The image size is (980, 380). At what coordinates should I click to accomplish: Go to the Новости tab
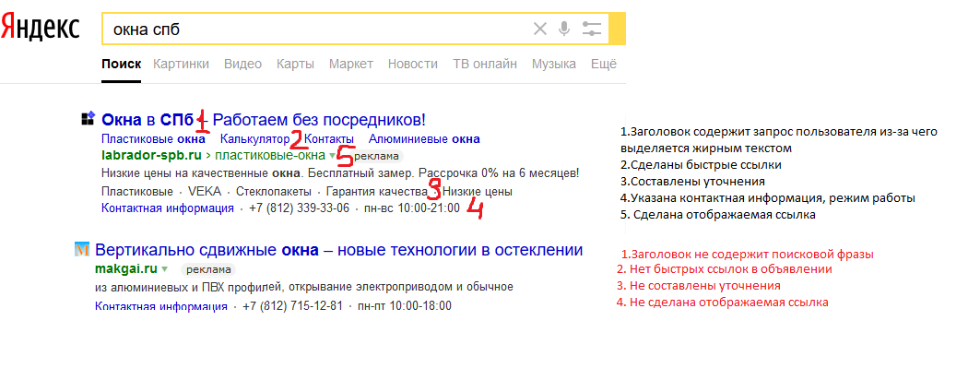coord(412,64)
